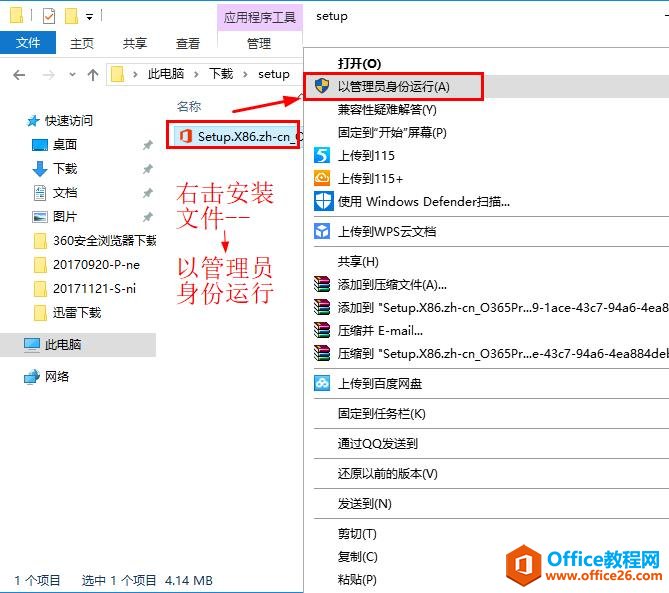The height and width of the screenshot is (593, 669).
Task: Open the 360安全浏览器下载 folder
Action: click(x=105, y=241)
